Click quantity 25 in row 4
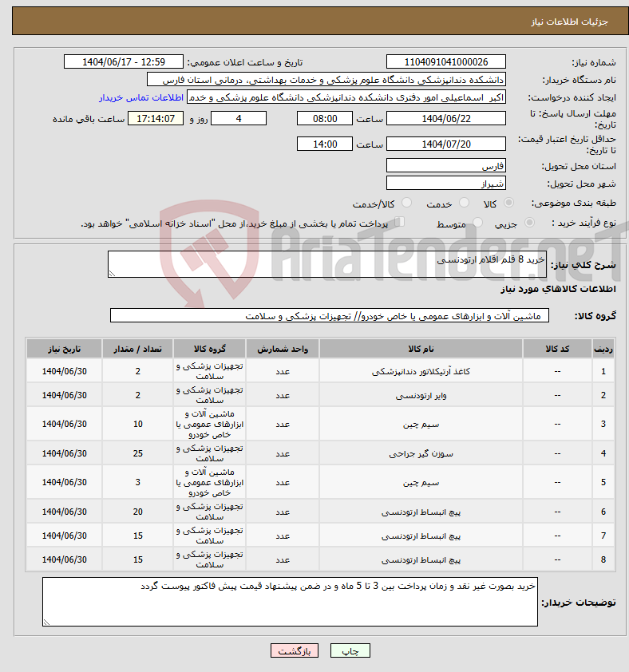The image size is (629, 672). point(137,453)
